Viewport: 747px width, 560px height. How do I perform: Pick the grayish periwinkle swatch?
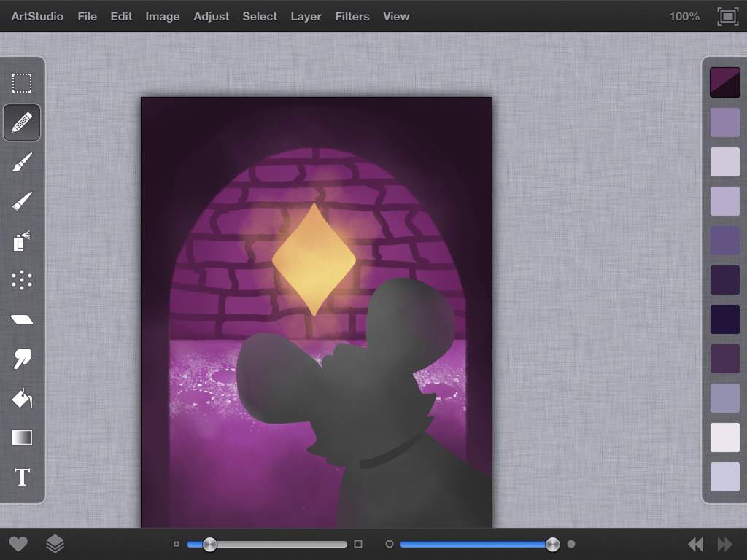coord(724,398)
